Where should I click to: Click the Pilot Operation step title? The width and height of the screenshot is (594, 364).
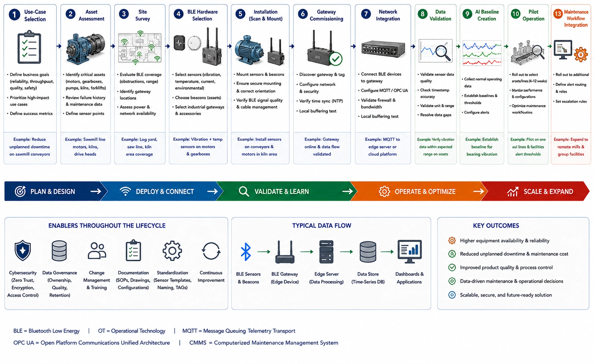click(533, 15)
